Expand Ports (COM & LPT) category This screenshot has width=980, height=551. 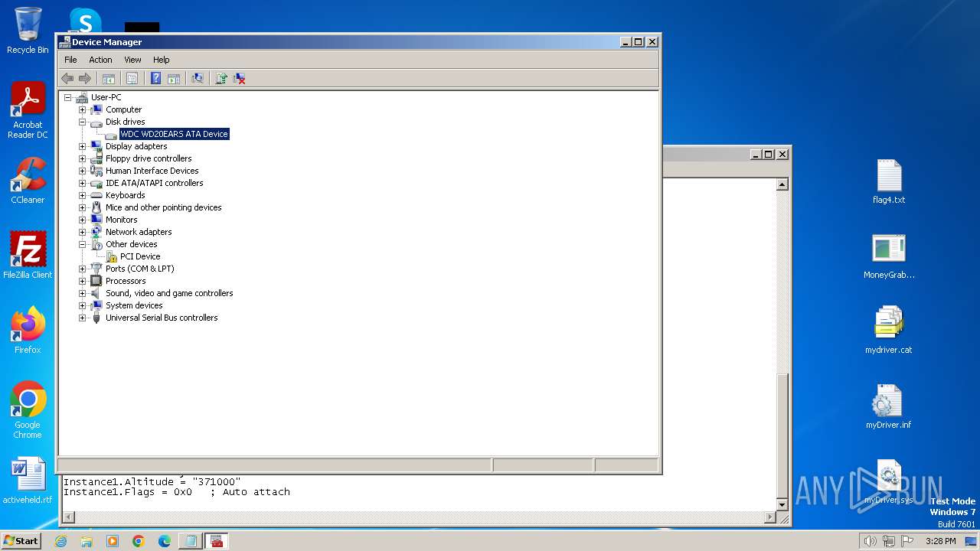[x=82, y=269]
